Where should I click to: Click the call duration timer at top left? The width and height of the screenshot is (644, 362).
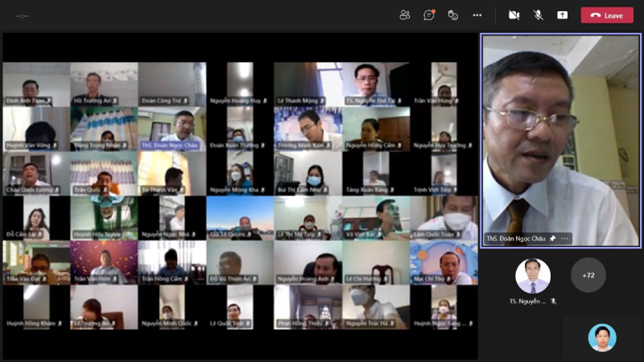coord(23,15)
